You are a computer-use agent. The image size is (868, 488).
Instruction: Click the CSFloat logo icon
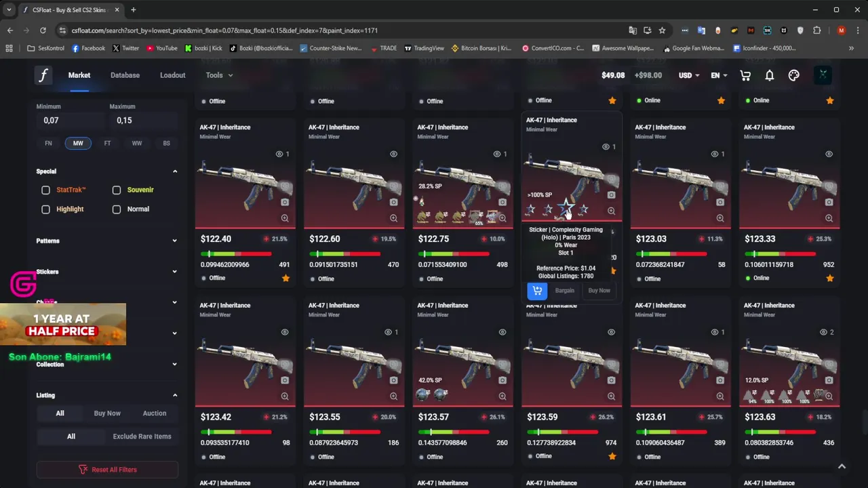point(43,75)
